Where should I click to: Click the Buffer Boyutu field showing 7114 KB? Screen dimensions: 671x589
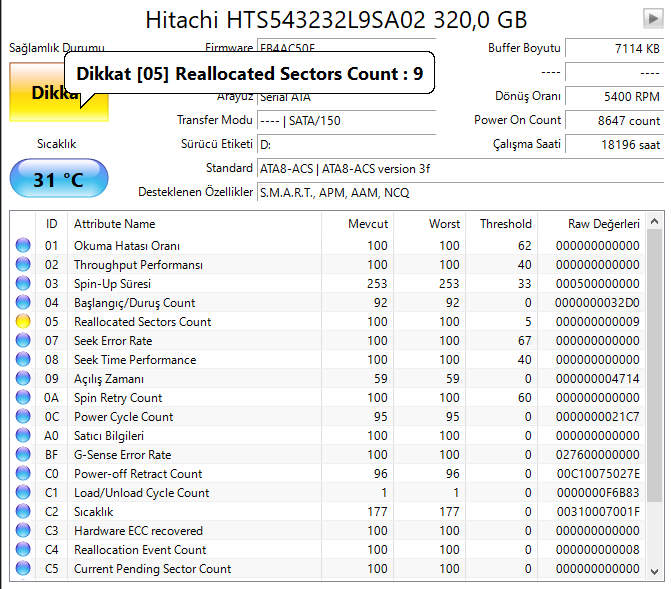[615, 48]
